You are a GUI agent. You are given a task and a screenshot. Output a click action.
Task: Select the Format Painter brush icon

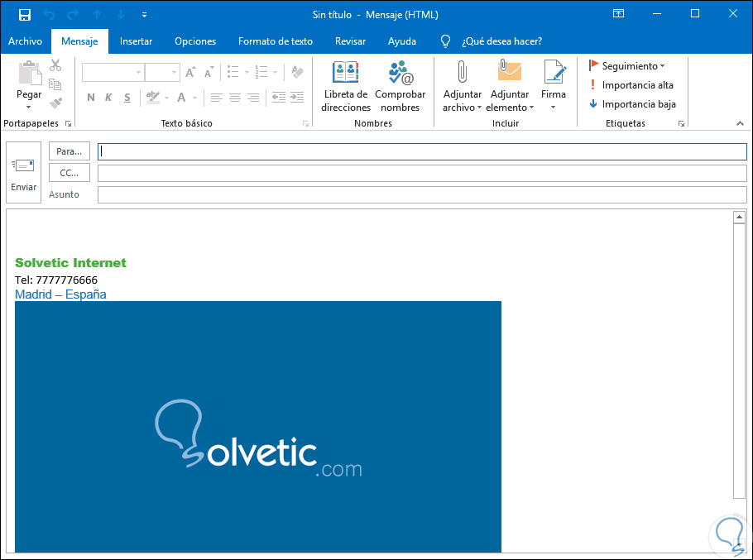click(x=55, y=103)
